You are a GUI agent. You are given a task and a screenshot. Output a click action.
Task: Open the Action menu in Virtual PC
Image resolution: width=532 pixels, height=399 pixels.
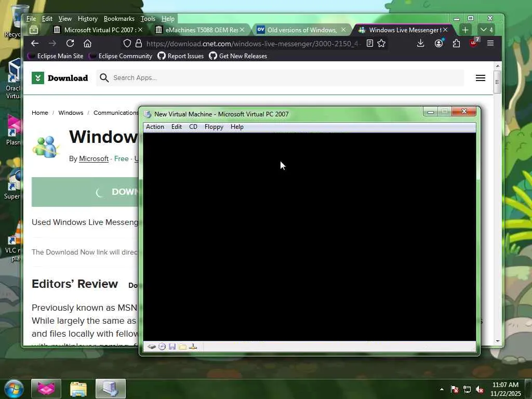click(x=155, y=127)
